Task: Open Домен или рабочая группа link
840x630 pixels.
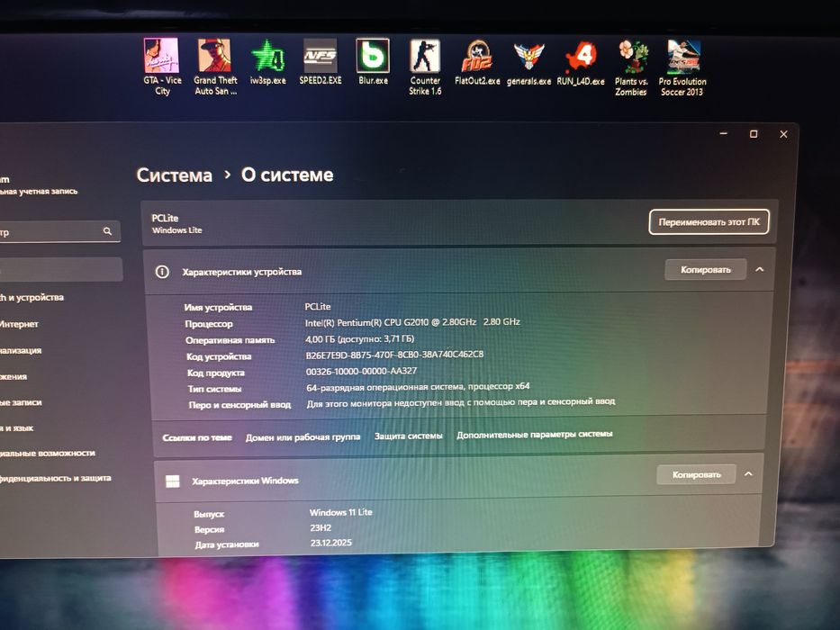Action: click(x=303, y=437)
